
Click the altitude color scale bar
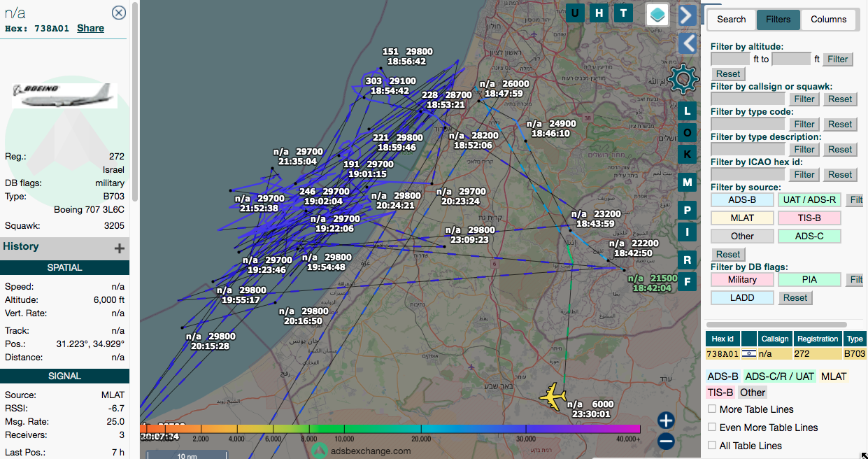click(390, 428)
